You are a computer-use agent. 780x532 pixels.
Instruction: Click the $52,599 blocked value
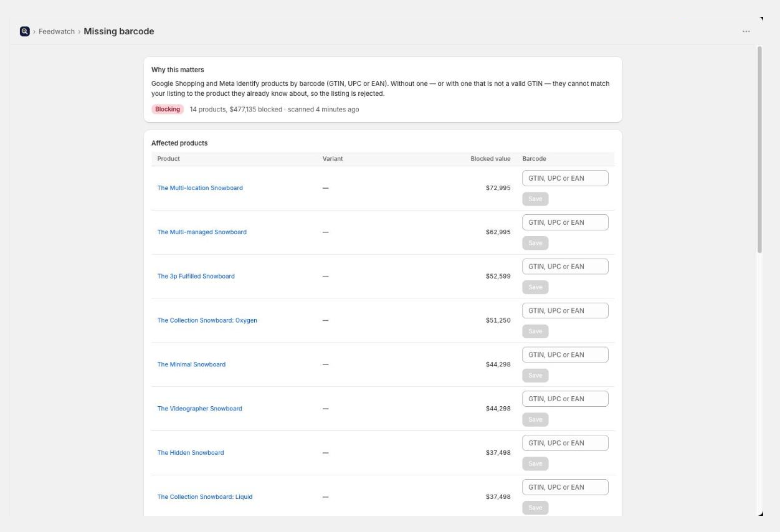pos(498,277)
